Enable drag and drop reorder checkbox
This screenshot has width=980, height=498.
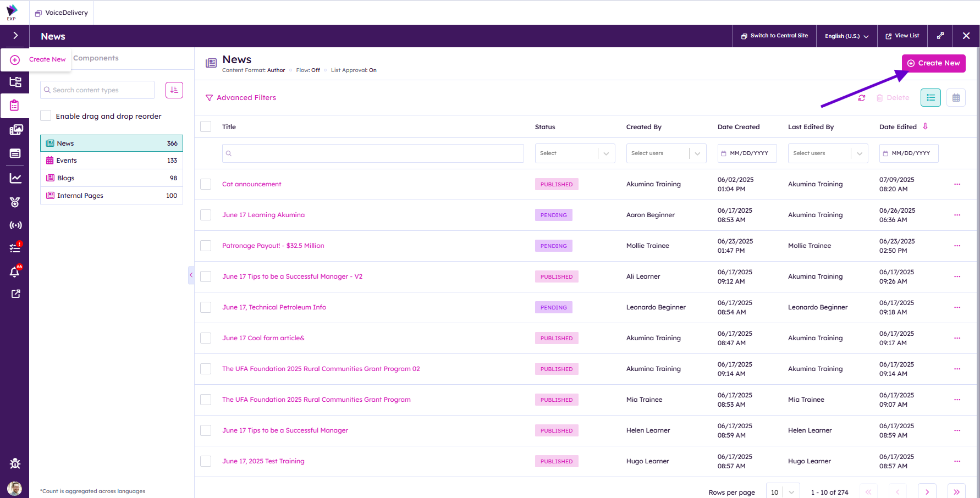(x=46, y=116)
